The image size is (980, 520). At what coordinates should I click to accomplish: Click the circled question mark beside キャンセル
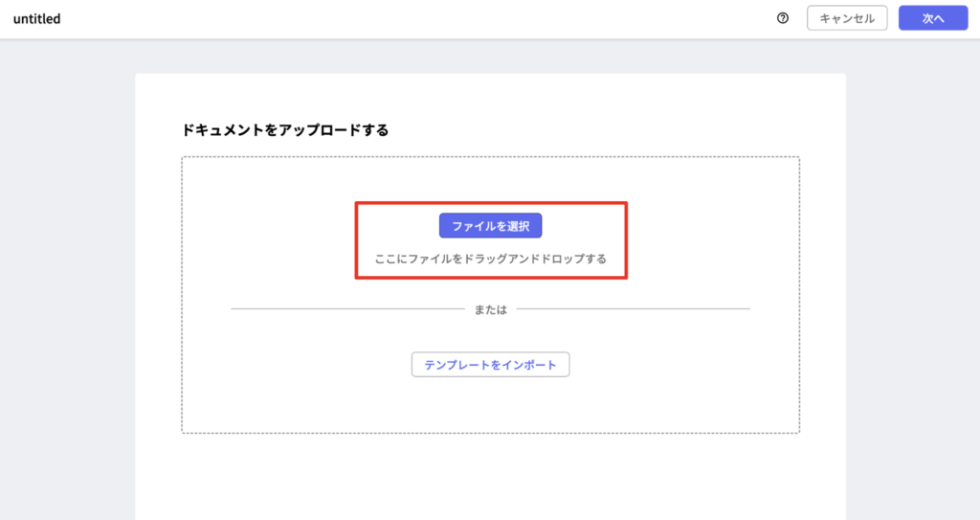click(783, 18)
